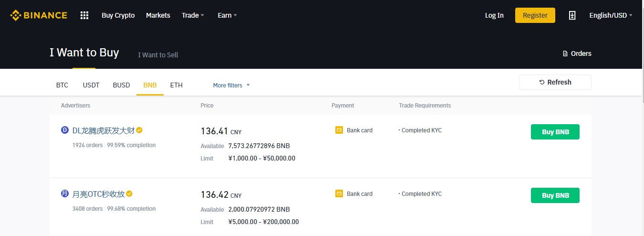Click available amount 7,573.26772896 BNB

coord(259,146)
